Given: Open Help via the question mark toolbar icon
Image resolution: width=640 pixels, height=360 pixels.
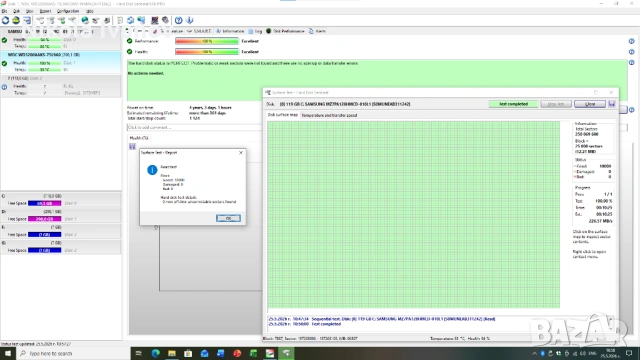Looking at the screenshot, I should [178, 20].
